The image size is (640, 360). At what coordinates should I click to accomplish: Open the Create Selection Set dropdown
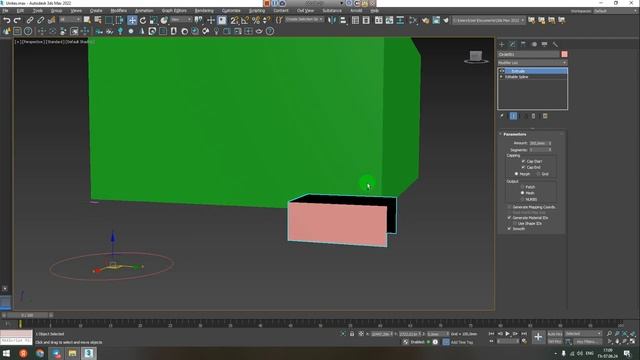point(304,20)
